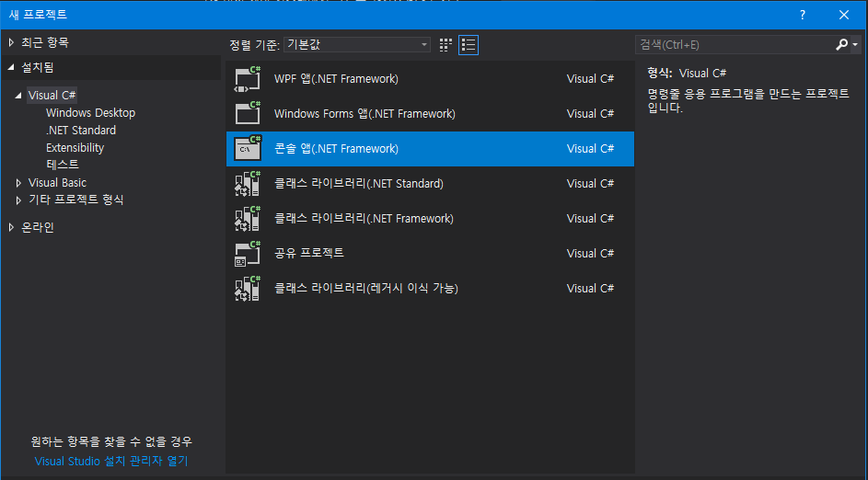This screenshot has height=480, width=868.
Task: Select the Extensibility category
Action: [x=75, y=148]
